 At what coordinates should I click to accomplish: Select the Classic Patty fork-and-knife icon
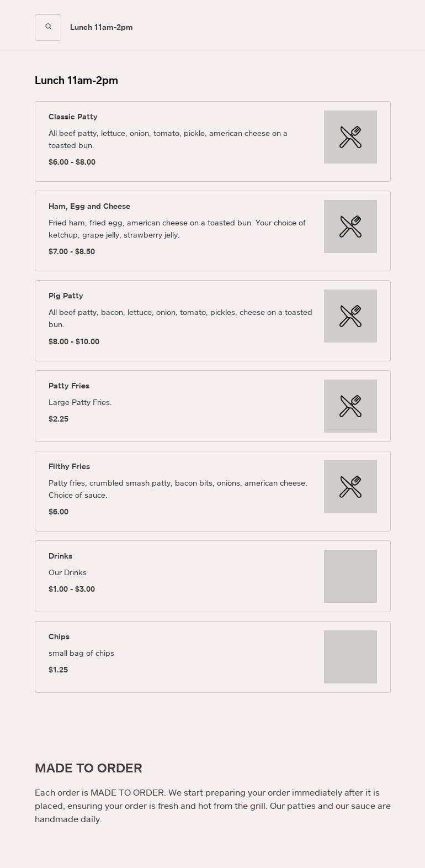(350, 136)
